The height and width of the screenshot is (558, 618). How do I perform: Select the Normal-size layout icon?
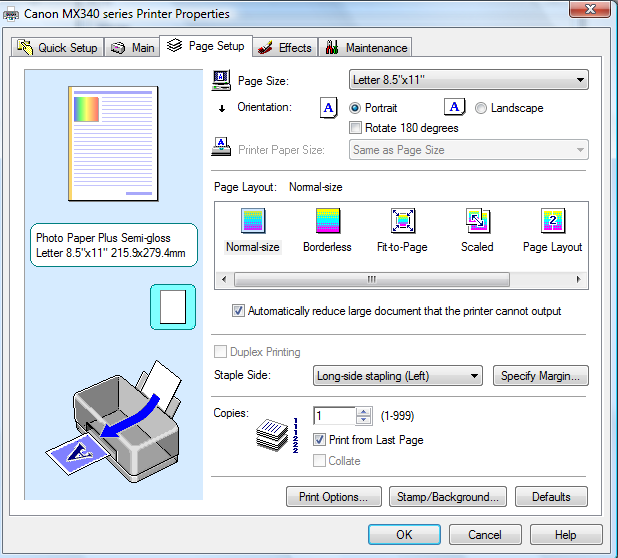[253, 221]
